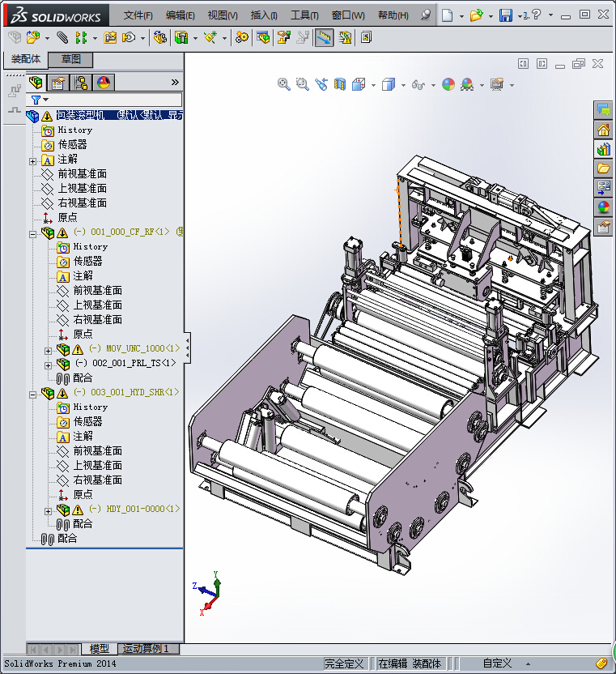
Task: Expand the 注解 folder under root
Action: (32, 162)
